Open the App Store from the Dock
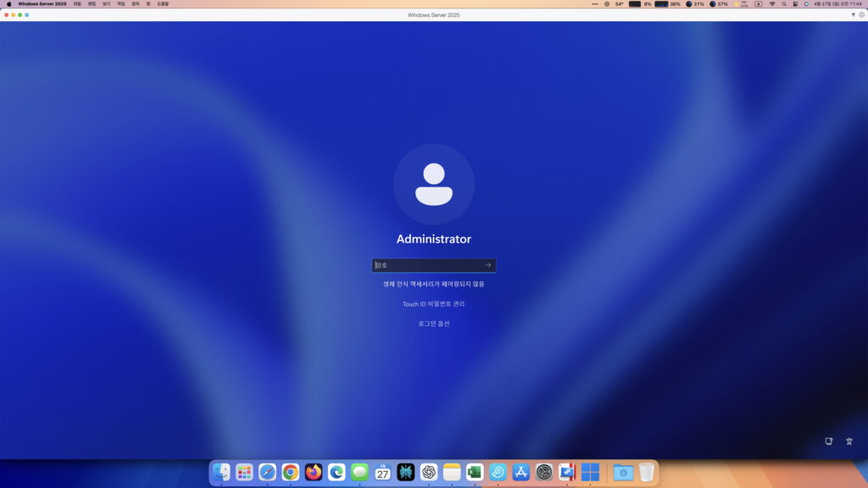The image size is (868, 488). point(521,472)
